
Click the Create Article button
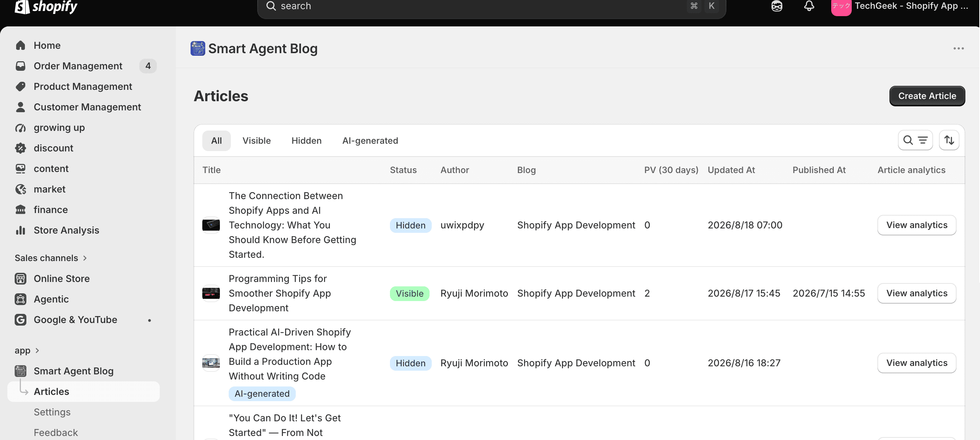(927, 96)
